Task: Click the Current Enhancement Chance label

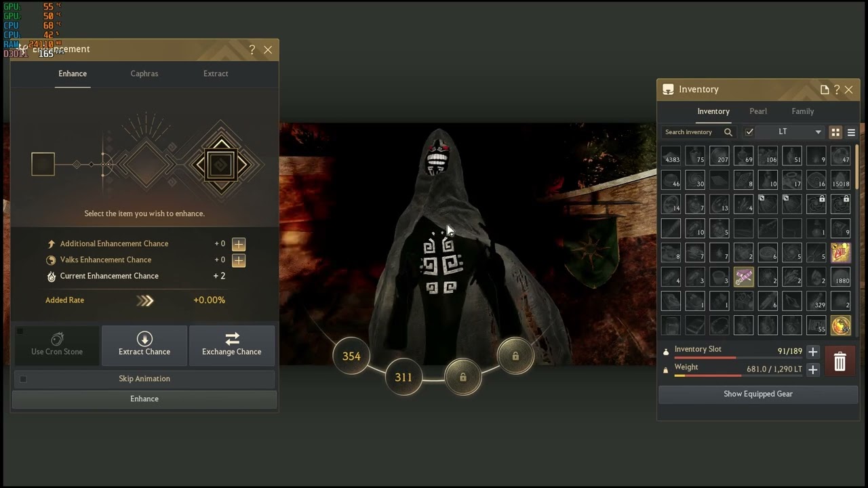Action: click(109, 277)
